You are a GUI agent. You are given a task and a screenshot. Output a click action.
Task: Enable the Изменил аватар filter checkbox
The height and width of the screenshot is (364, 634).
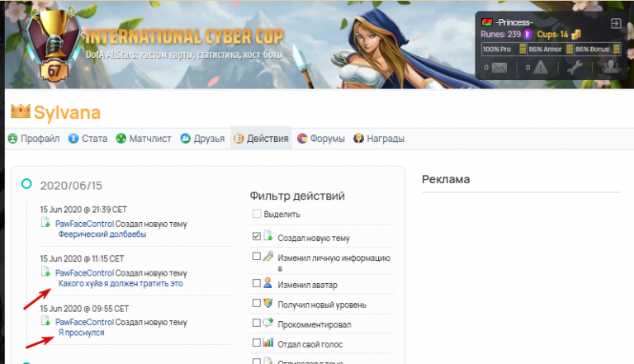coord(257,283)
